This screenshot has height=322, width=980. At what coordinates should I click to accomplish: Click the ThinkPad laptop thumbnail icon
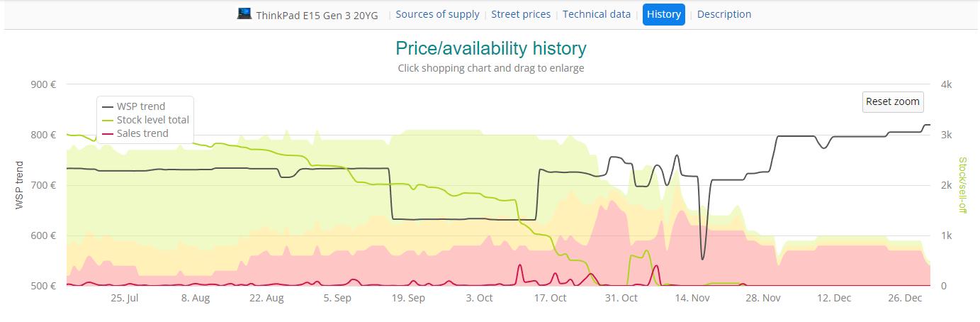point(244,13)
